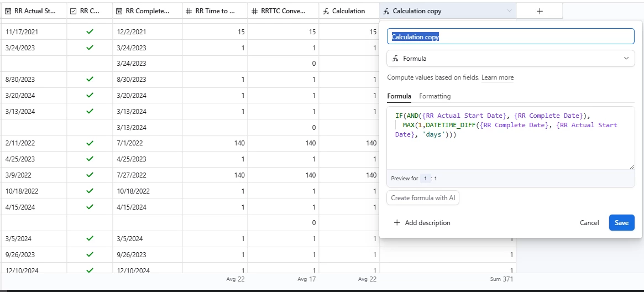Click Create formula with AI
644x292 pixels.
[423, 198]
